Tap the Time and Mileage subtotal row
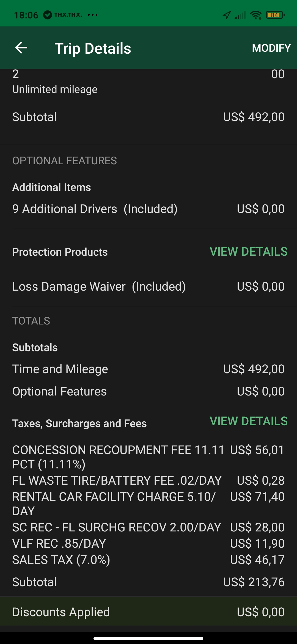297x644 pixels. [x=148, y=369]
